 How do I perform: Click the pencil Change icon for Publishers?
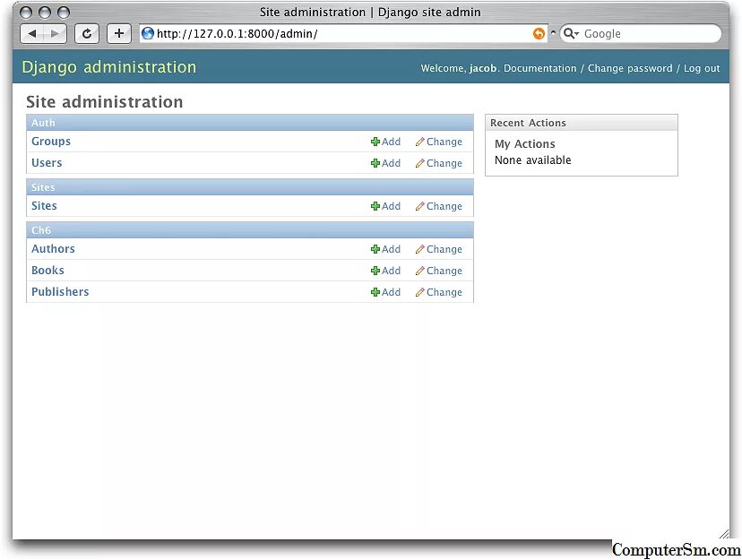419,292
